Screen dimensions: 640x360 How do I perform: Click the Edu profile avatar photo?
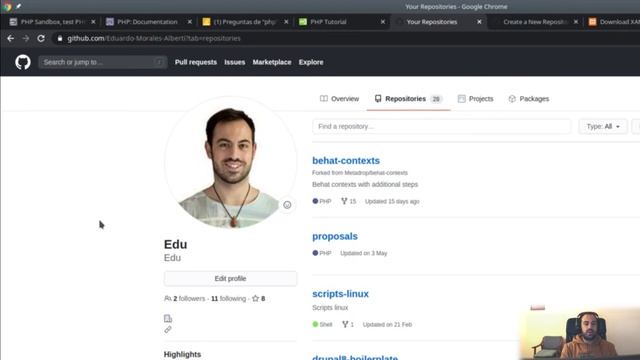(231, 163)
